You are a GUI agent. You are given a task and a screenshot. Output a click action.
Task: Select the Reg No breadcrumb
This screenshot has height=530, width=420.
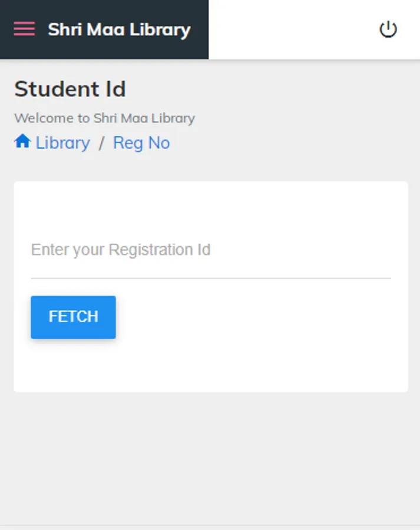[x=141, y=143]
